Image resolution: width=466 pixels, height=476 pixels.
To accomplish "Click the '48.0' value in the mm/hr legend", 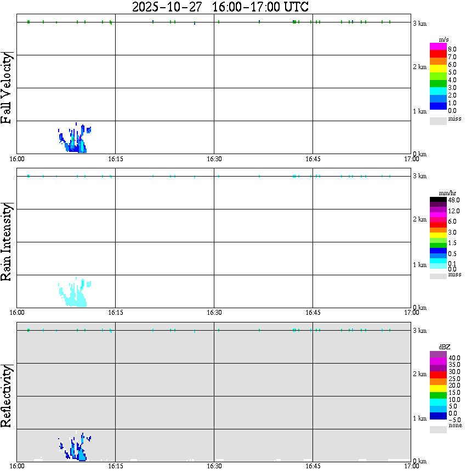I will point(454,200).
